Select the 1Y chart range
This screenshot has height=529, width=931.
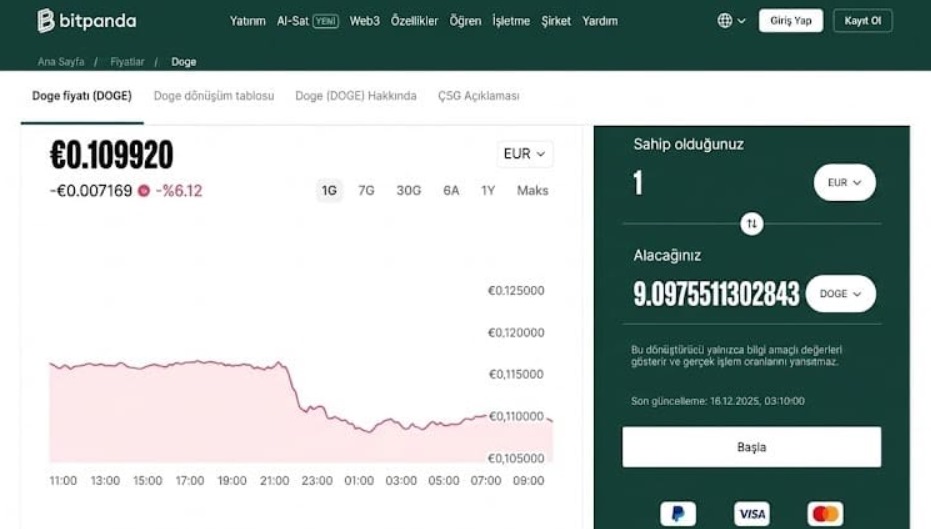pyautogui.click(x=488, y=191)
